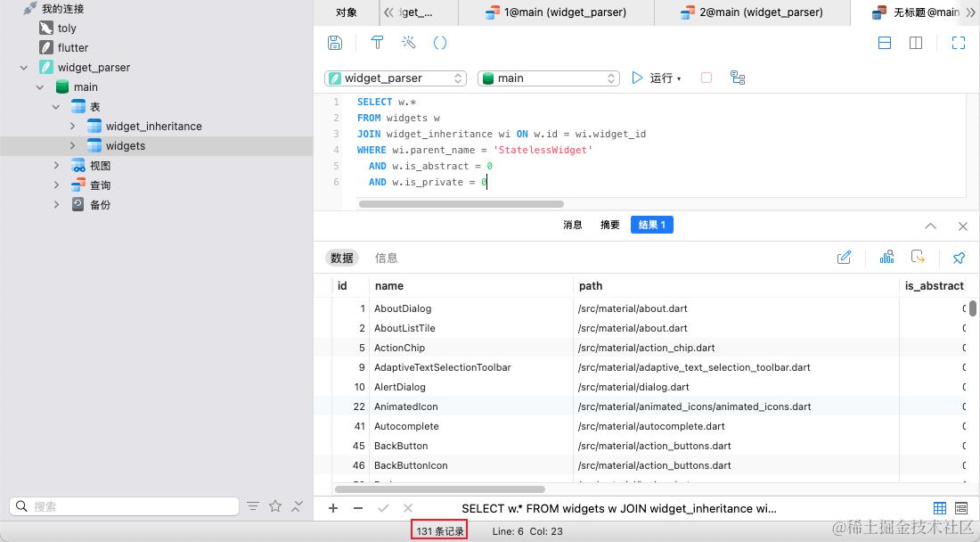Image resolution: width=980 pixels, height=542 pixels.
Task: Collapse the result panel with the up chevron
Action: [x=931, y=226]
